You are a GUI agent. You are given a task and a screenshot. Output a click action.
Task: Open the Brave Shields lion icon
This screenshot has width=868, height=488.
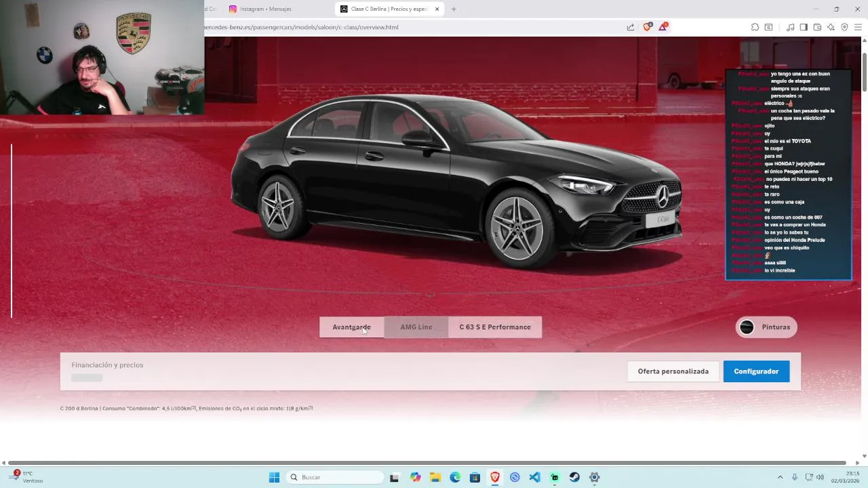click(x=647, y=27)
